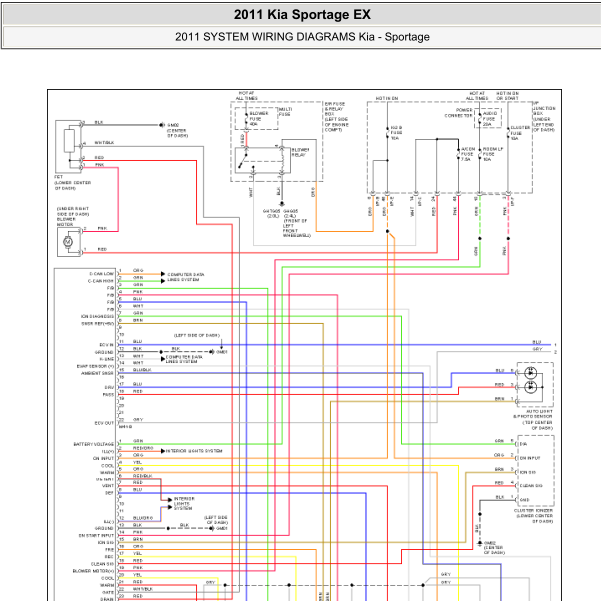601x601 pixels.
Task: Click the 'MULTI FUSE' label
Action: 285,112
